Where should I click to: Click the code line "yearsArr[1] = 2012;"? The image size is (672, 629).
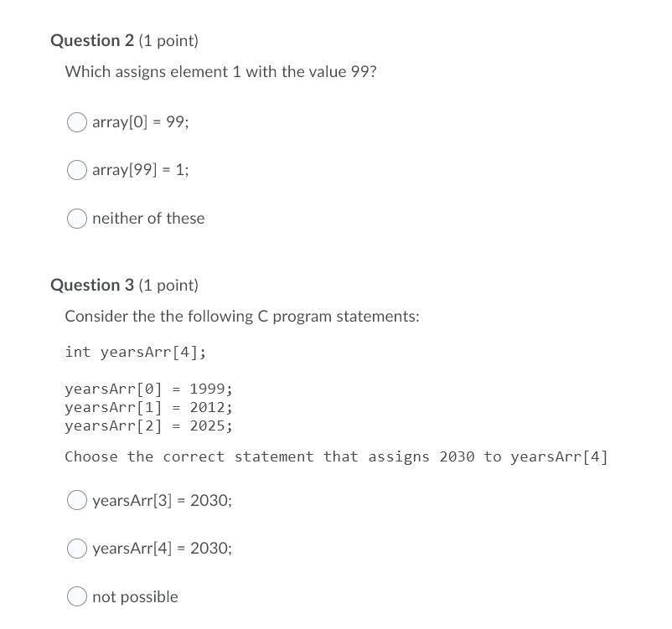(x=148, y=407)
